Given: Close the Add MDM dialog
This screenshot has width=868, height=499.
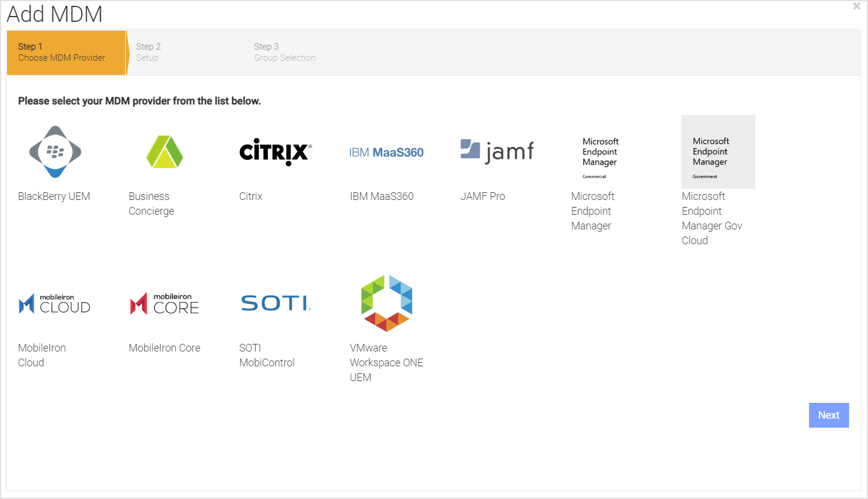Looking at the screenshot, I should click(856, 6).
